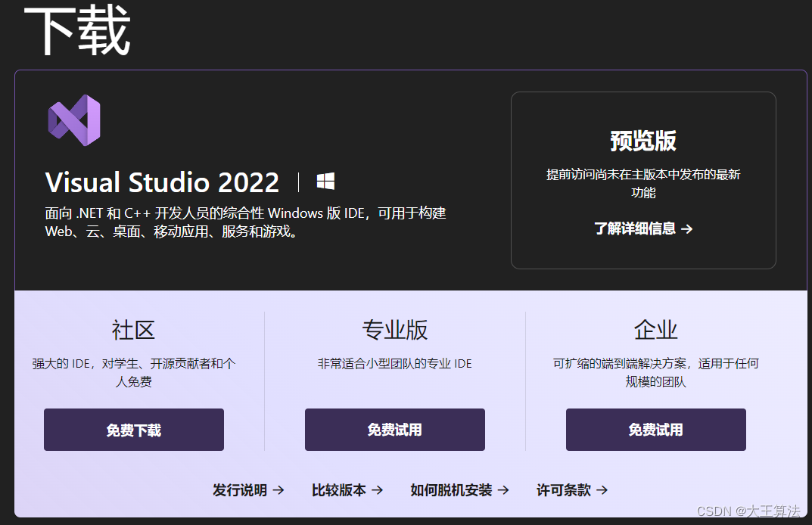Viewport: 812px width, 525px height.
Task: Select the Visual Studio 2022 heading text
Action: pos(162,182)
